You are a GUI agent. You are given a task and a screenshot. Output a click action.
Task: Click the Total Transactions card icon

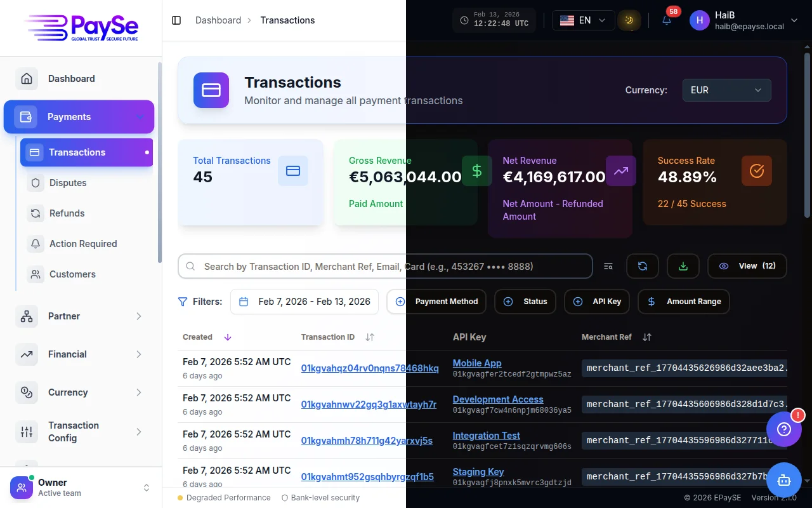(293, 171)
